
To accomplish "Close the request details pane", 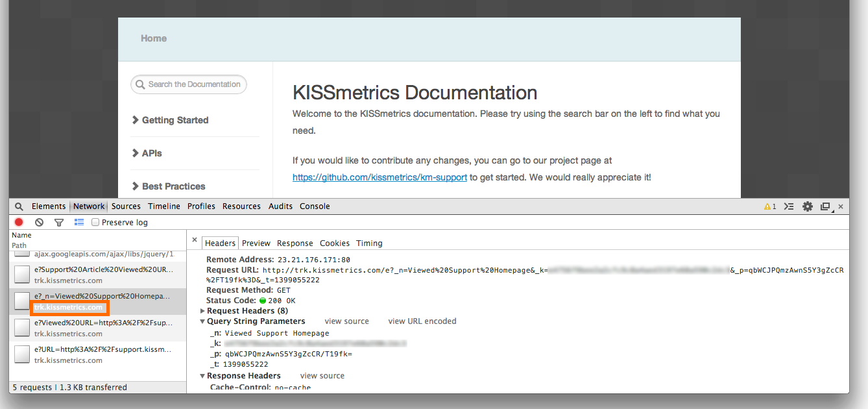I will click(x=195, y=240).
